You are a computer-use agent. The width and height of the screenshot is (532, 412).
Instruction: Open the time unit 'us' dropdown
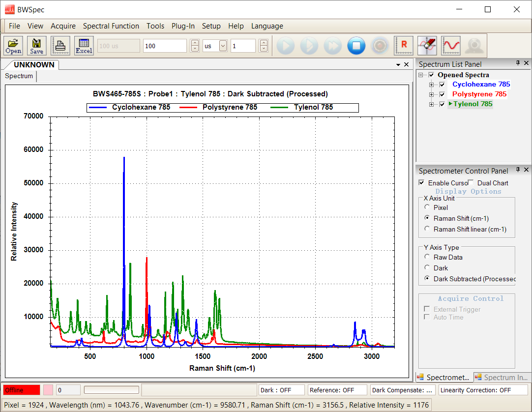(x=223, y=46)
